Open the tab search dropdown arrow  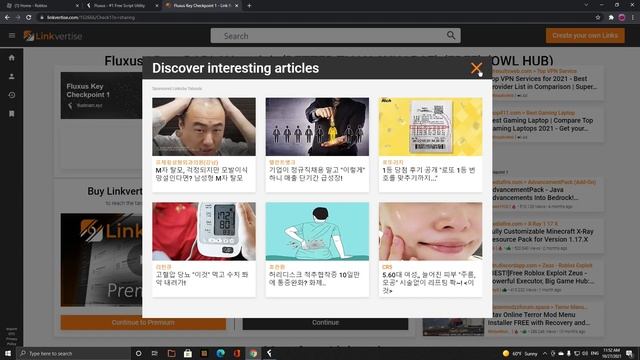click(586, 5)
